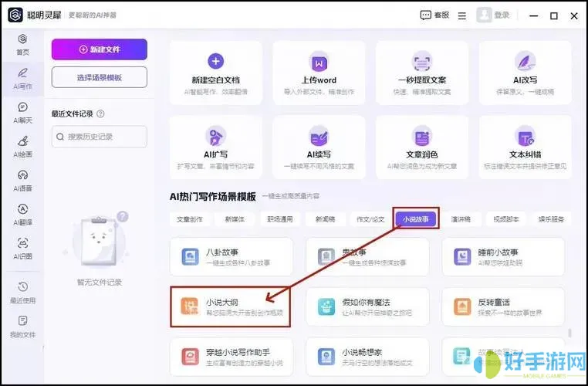
Task: Open the AI语音 voice sidebar icon
Action: (x=22, y=175)
